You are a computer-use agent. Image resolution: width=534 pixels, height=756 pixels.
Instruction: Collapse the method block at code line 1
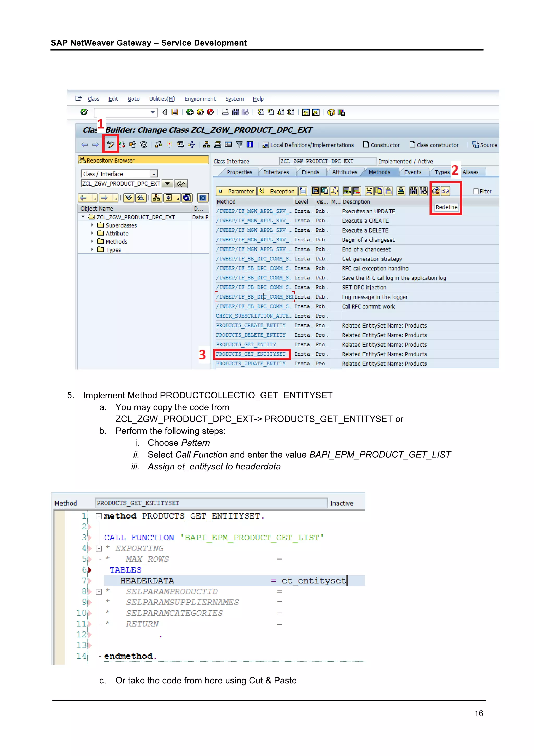click(x=99, y=516)
